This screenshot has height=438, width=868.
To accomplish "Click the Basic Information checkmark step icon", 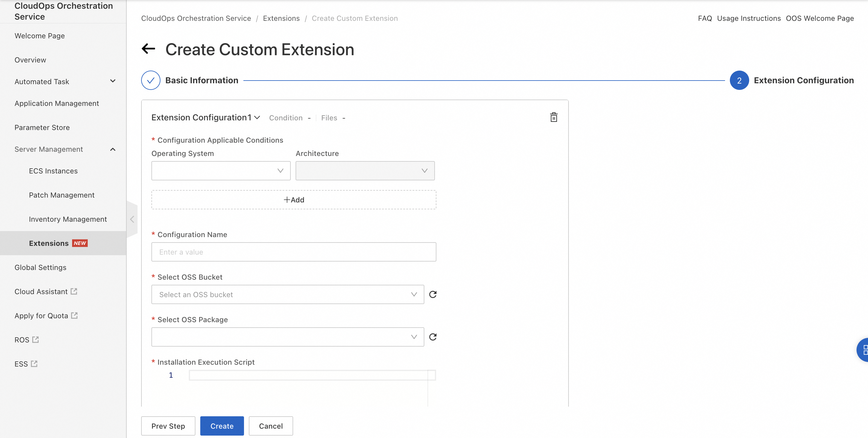I will pos(150,80).
